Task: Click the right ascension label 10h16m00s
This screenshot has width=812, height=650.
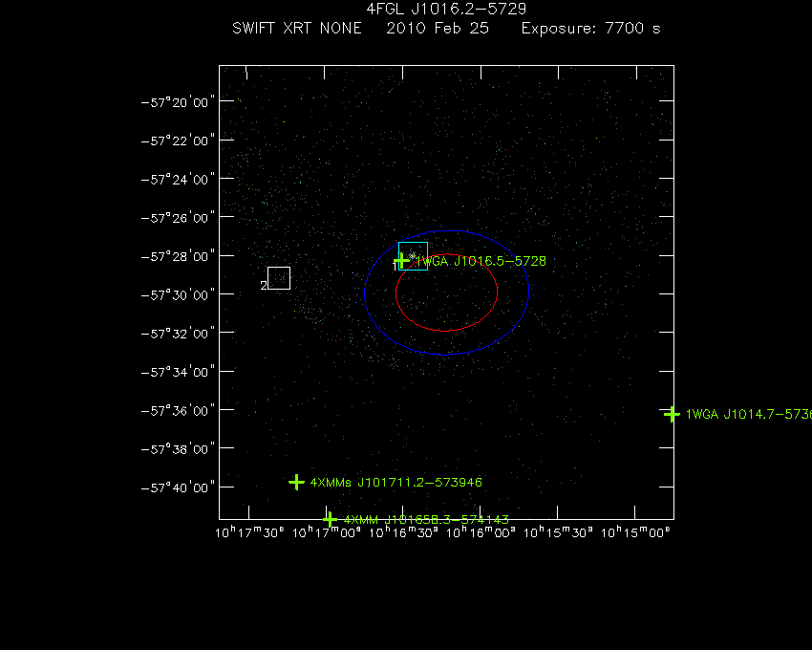Action: click(x=481, y=532)
